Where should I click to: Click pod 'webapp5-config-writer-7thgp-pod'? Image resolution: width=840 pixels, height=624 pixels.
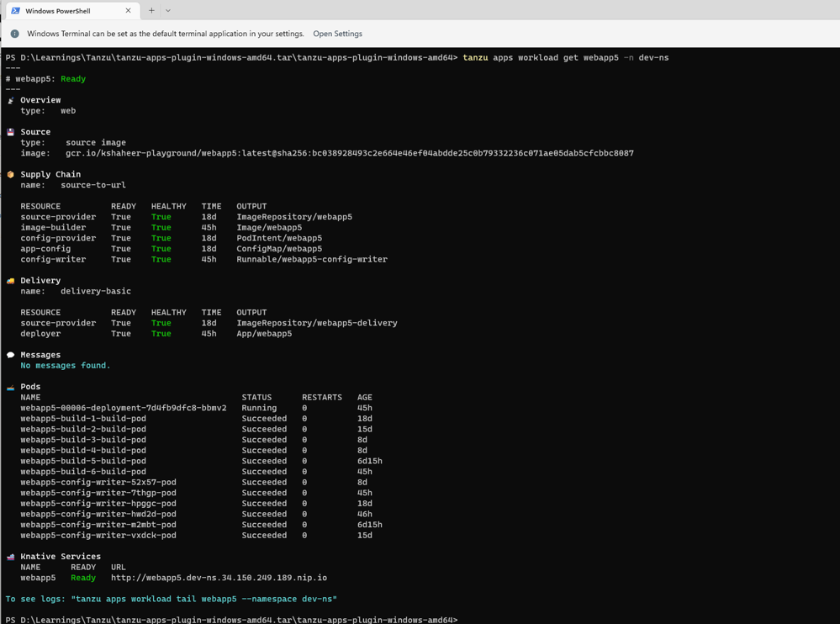click(x=98, y=493)
